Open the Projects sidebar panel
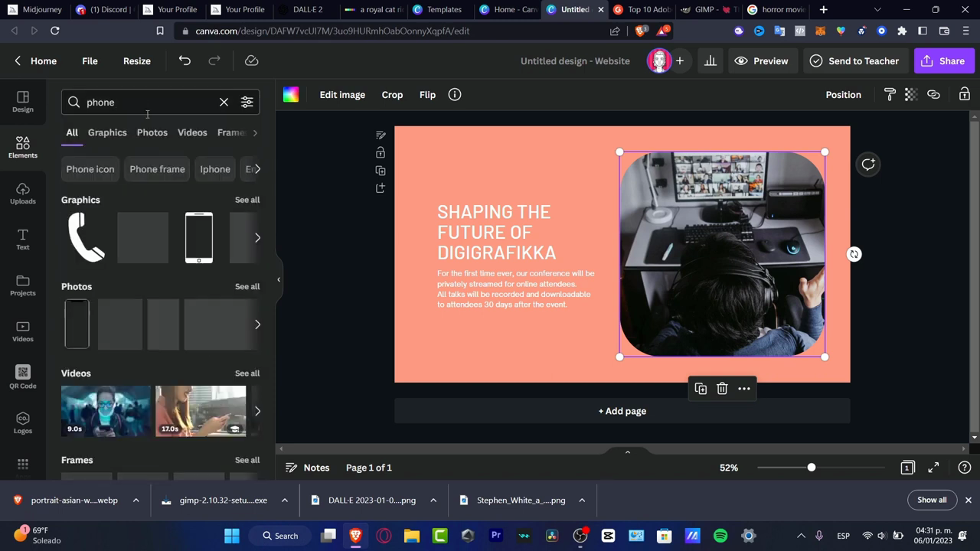The image size is (980, 551). pyautogui.click(x=23, y=285)
